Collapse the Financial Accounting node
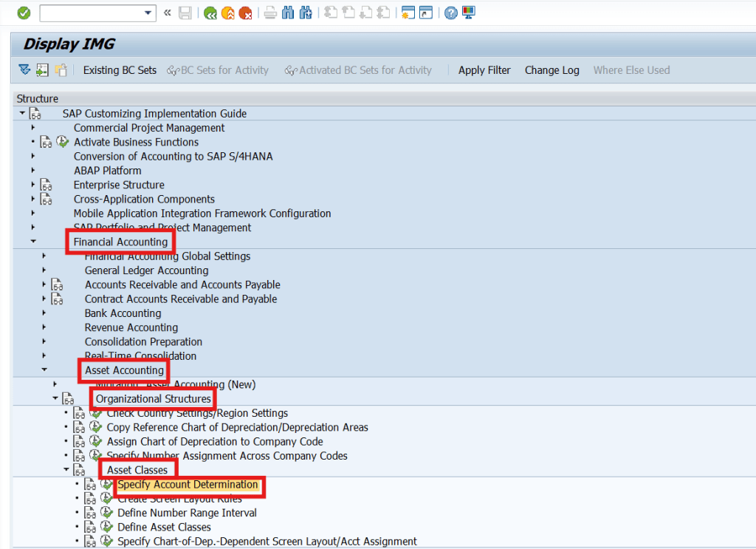The width and height of the screenshot is (756, 549). point(32,241)
